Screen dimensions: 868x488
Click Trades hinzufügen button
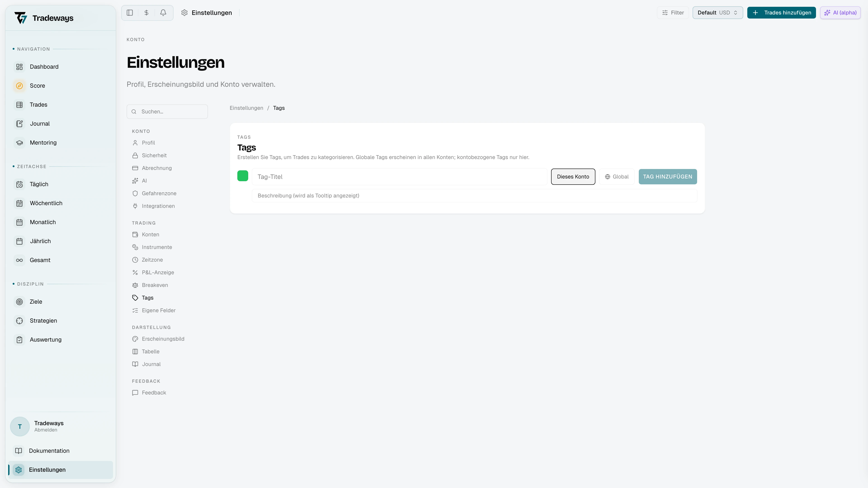781,13
